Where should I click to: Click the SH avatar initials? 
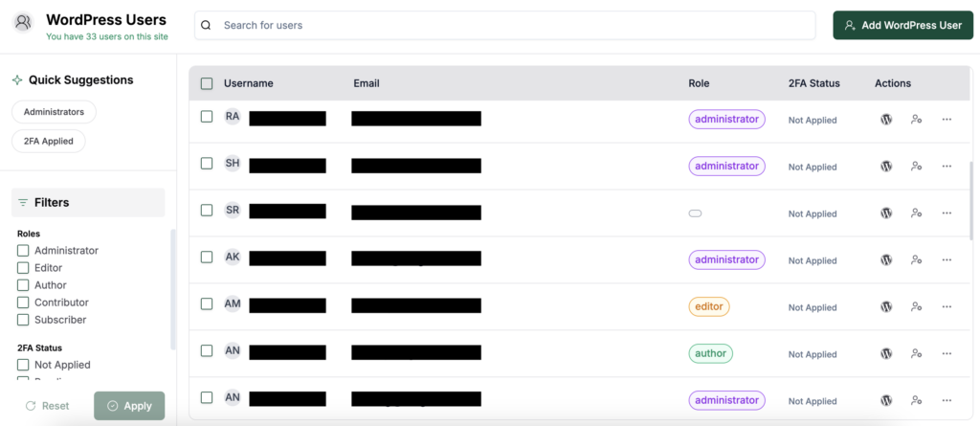(x=233, y=164)
